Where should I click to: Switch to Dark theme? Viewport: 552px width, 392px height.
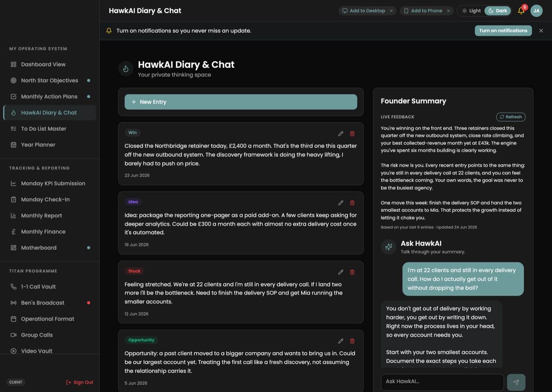tap(498, 11)
